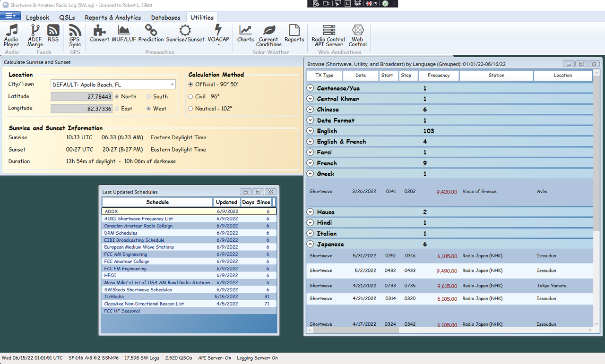
Task: Open the VOACAP tool
Action: [x=218, y=35]
